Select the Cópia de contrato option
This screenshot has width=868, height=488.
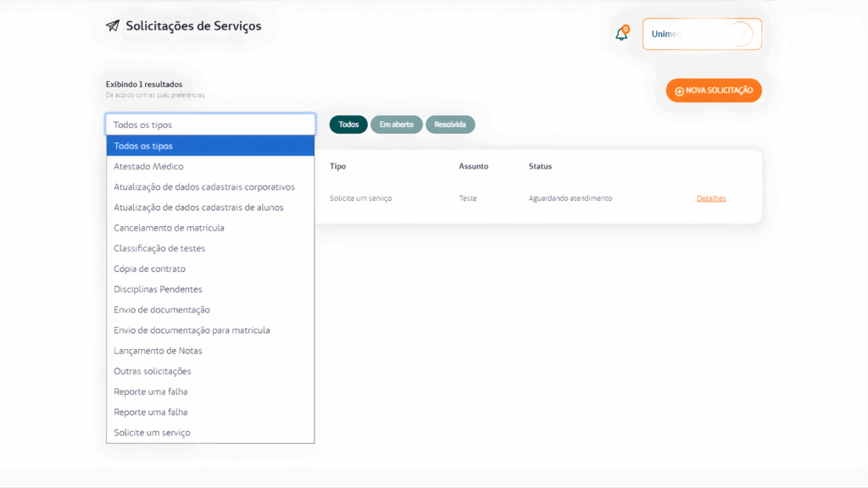149,269
